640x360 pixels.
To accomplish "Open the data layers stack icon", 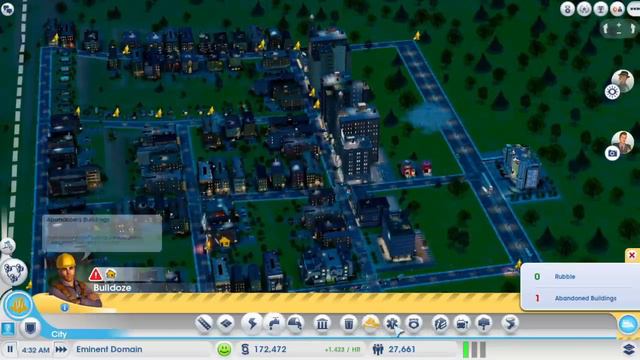I will pyautogui.click(x=629, y=349).
